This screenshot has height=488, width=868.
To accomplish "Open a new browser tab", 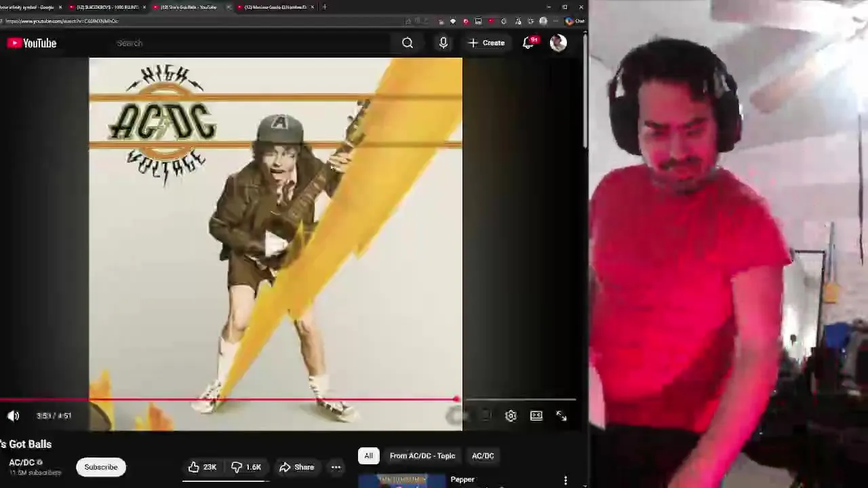I will click(325, 7).
